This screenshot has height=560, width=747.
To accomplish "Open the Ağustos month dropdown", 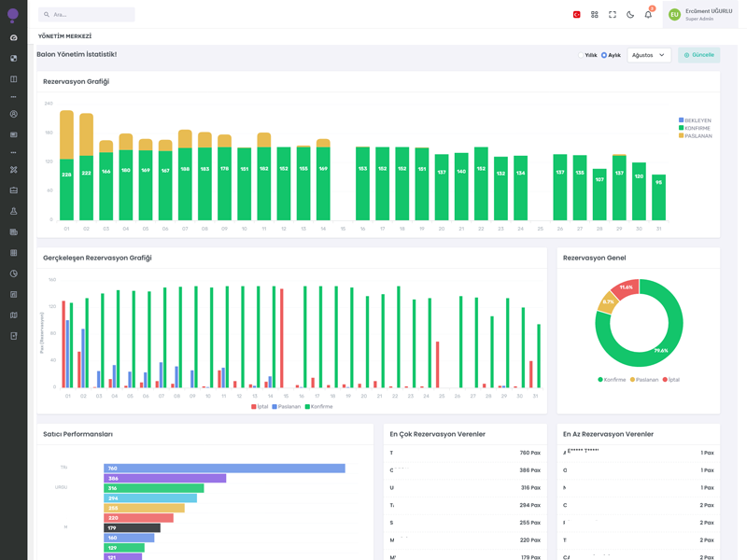I will point(648,55).
